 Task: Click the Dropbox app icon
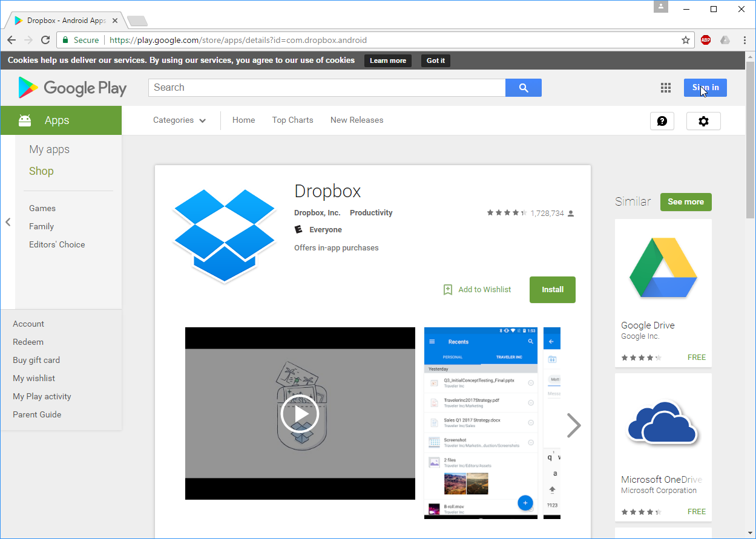(224, 236)
